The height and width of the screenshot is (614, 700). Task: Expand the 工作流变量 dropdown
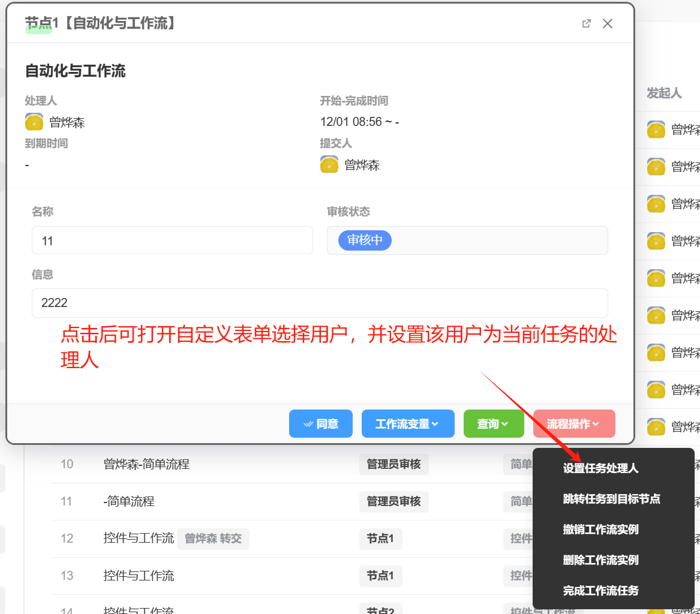pyautogui.click(x=408, y=424)
